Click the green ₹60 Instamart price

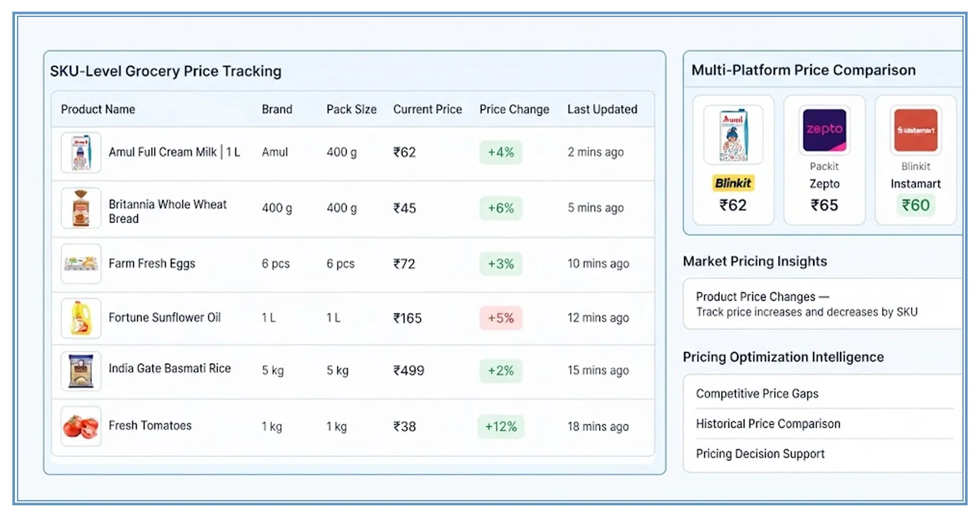915,205
